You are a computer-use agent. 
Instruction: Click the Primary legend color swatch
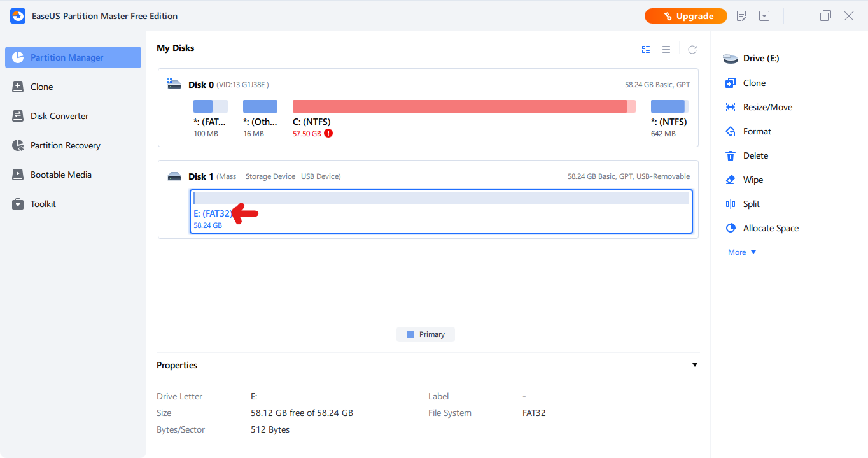coord(410,334)
